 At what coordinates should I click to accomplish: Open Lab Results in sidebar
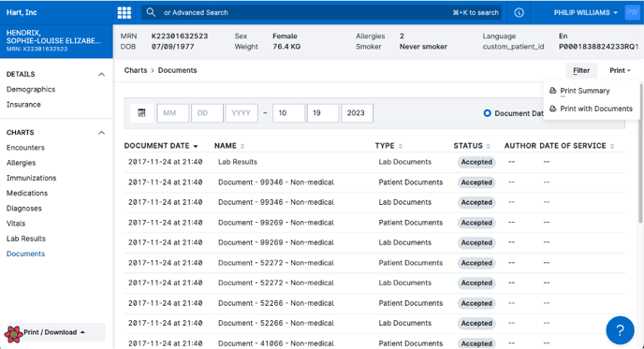26,239
